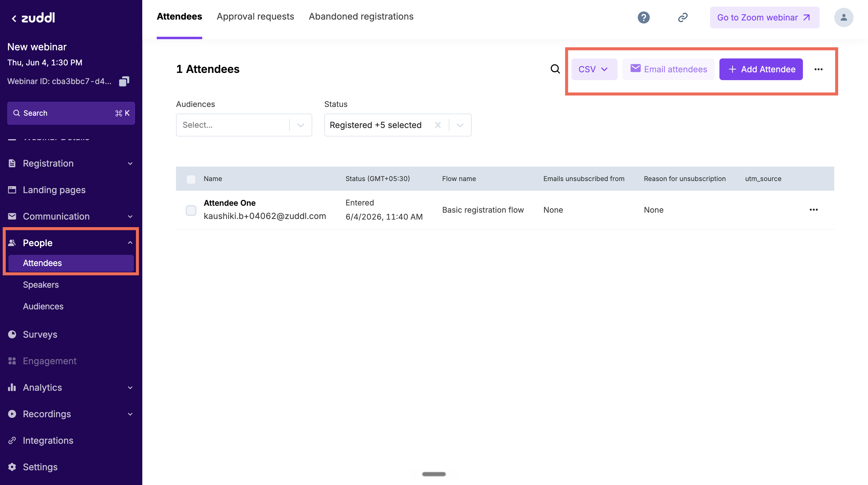The height and width of the screenshot is (485, 868).
Task: Open the more options menu beside Add Attendee
Action: point(819,69)
